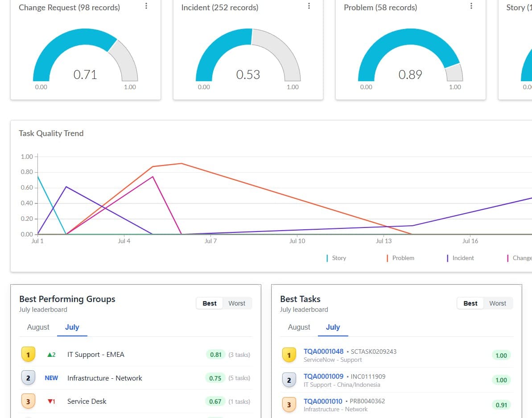Screen dimensions: 532x418
Task: Select August tab in Best Tasks
Action: pyautogui.click(x=299, y=327)
